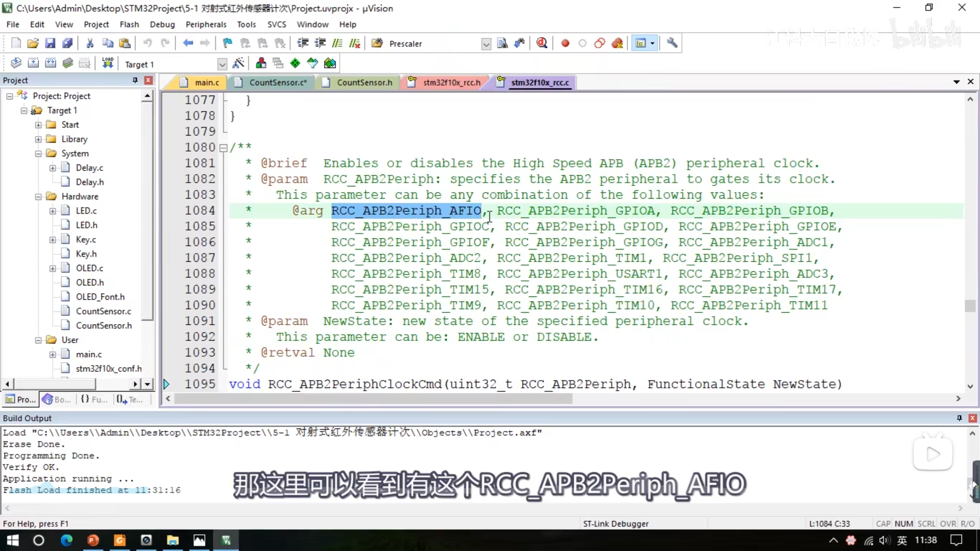Click the Download LOAD icon
The image size is (980, 551).
coord(108,63)
